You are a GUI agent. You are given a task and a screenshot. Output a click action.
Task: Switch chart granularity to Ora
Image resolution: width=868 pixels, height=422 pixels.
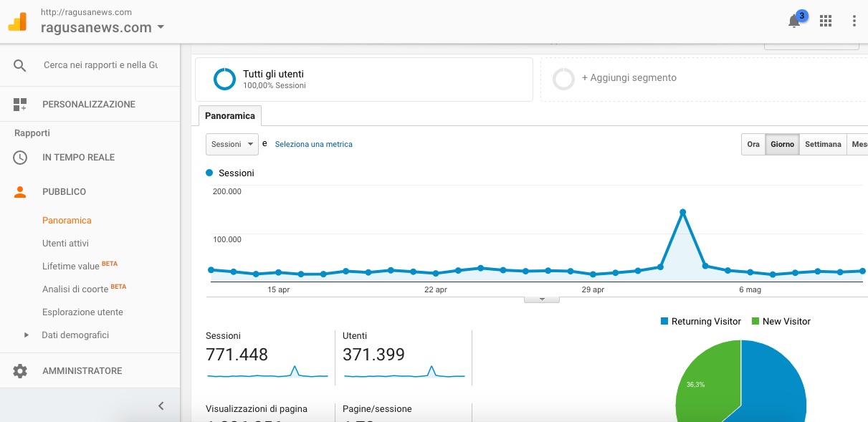[753, 144]
